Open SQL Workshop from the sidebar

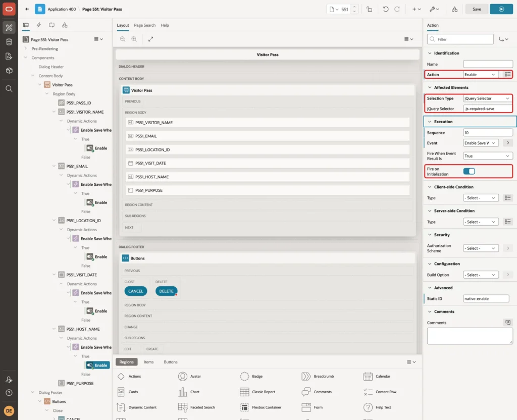pos(9,42)
